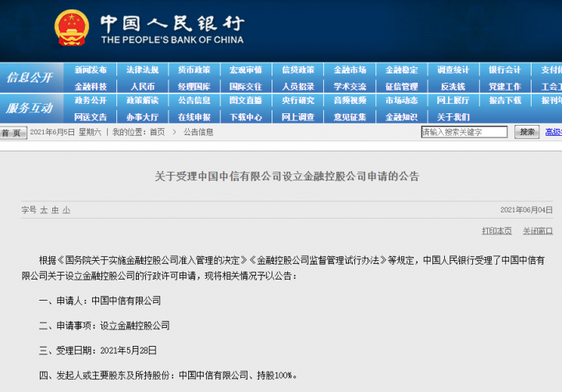562x392 pixels.
Task: Open the 网上调查 menu
Action: pos(298,117)
